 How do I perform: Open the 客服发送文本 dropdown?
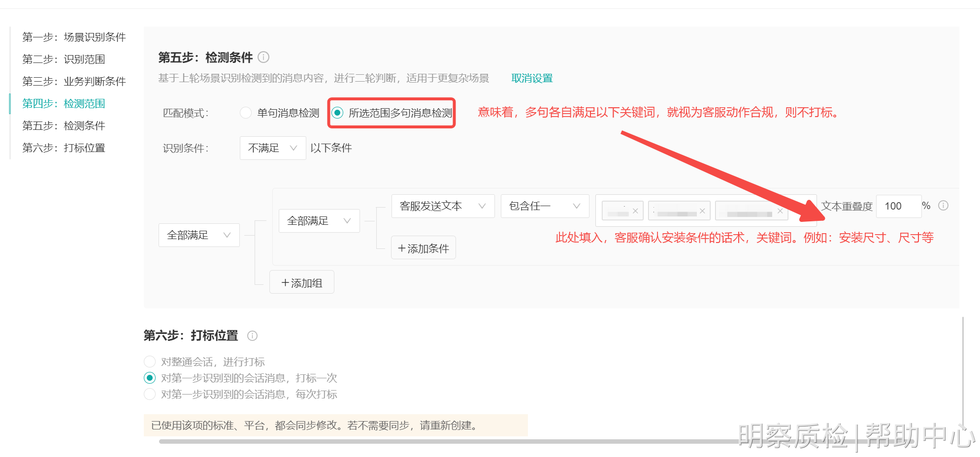[x=443, y=206]
